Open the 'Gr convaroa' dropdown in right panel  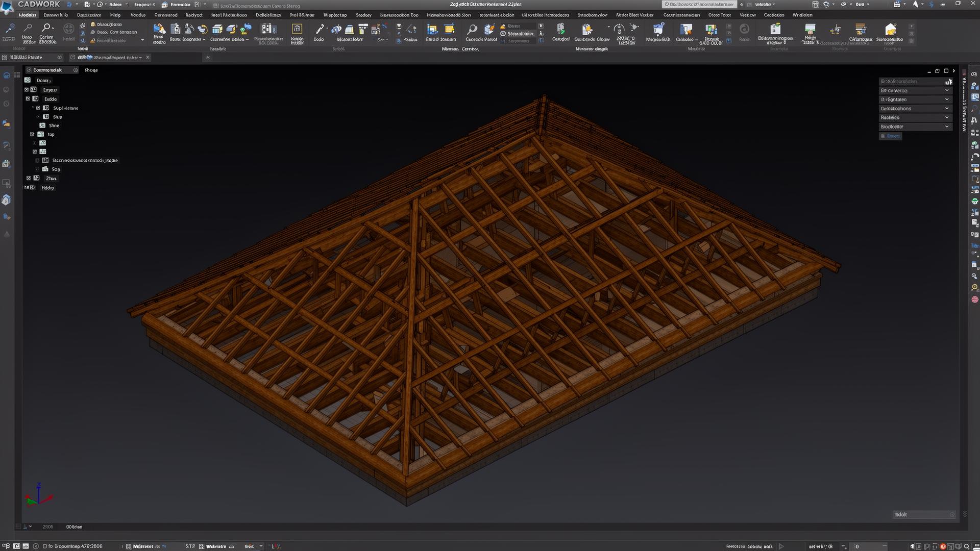pos(916,90)
